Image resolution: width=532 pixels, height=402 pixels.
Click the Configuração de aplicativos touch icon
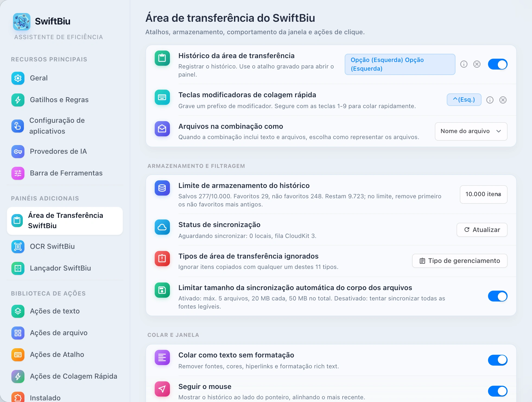18,126
